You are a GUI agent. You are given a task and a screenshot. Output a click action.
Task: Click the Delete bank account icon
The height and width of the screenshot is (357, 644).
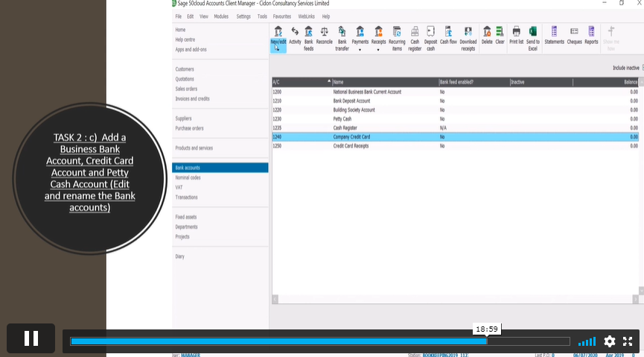tap(487, 31)
